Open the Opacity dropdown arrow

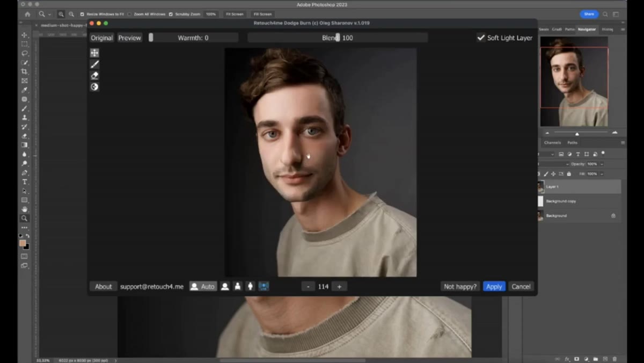602,164
